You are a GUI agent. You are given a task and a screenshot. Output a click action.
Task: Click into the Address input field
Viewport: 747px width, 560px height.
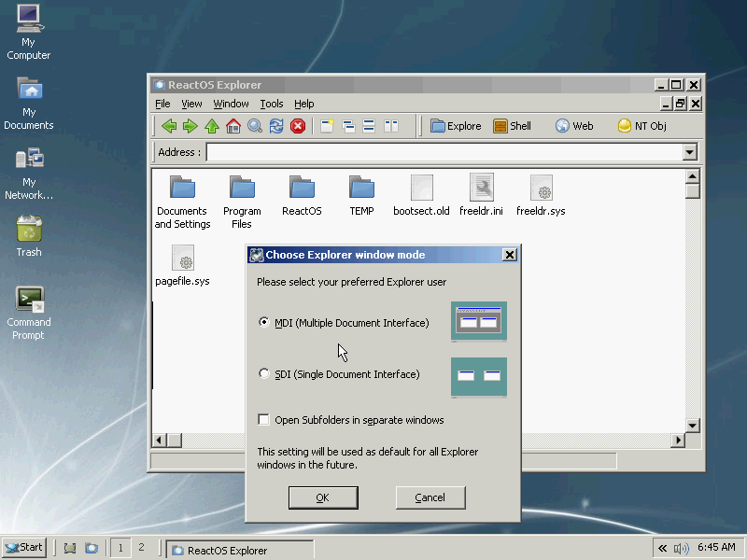pyautogui.click(x=445, y=152)
